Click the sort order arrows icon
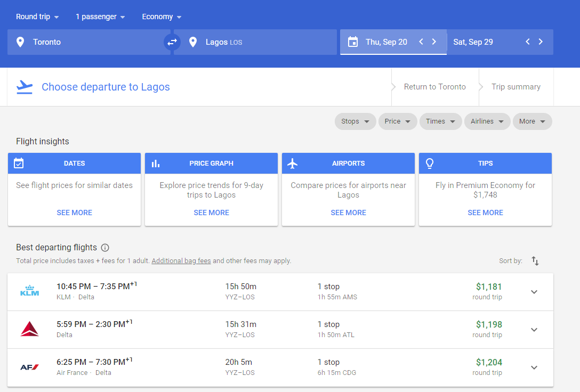The width and height of the screenshot is (580, 392). [x=535, y=261]
